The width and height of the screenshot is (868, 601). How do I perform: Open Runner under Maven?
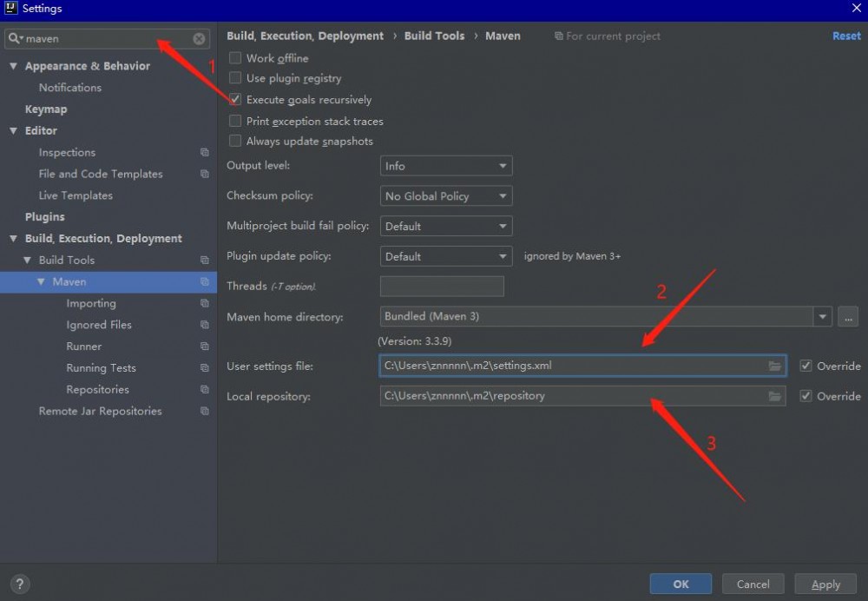click(x=84, y=347)
